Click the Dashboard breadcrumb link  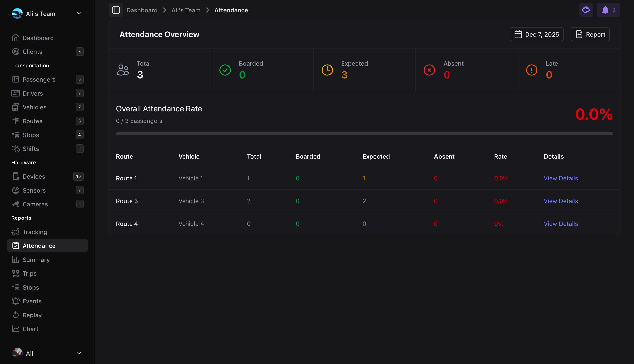(142, 10)
